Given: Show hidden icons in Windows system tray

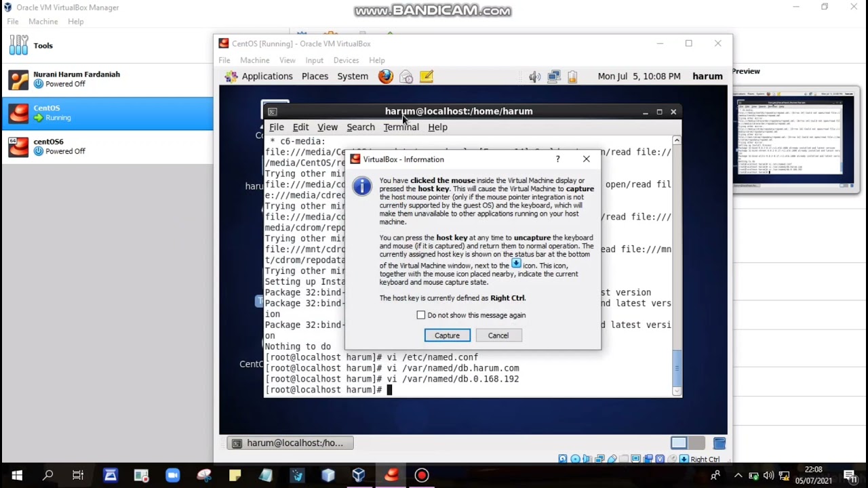Looking at the screenshot, I should 738,475.
